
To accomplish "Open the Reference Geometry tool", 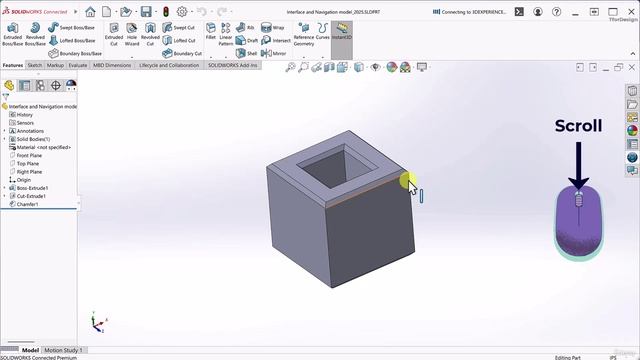I will tap(304, 34).
